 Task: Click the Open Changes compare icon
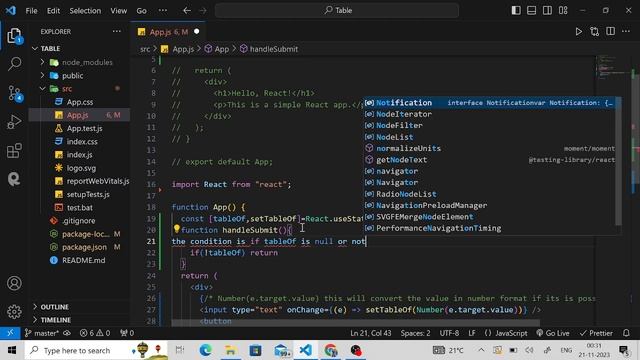[594, 31]
